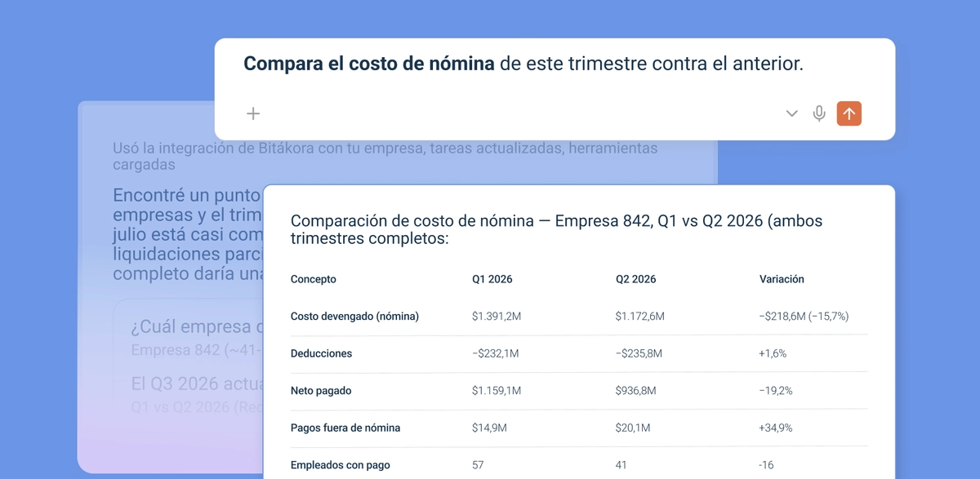The height and width of the screenshot is (479, 980).
Task: Open the chevron dropdown in prompt box
Action: click(x=791, y=113)
